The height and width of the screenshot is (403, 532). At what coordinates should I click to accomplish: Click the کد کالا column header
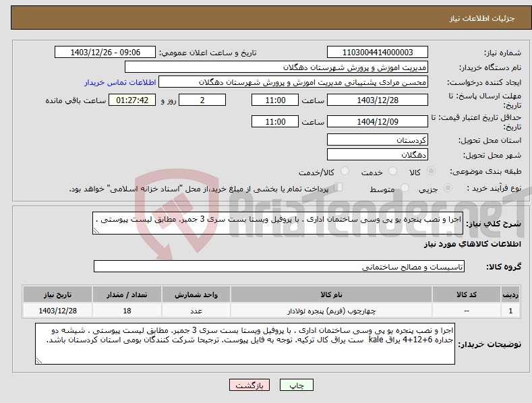[x=467, y=294]
